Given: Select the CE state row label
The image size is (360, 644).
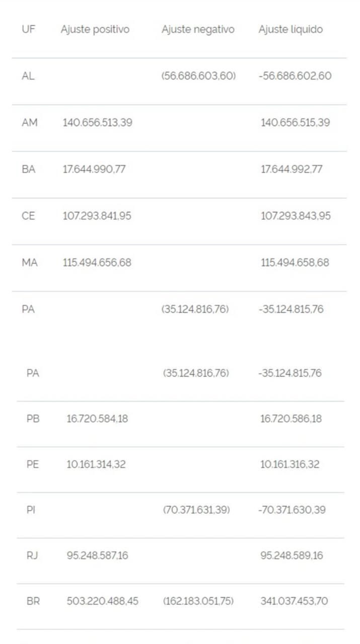Looking at the screenshot, I should (29, 216).
